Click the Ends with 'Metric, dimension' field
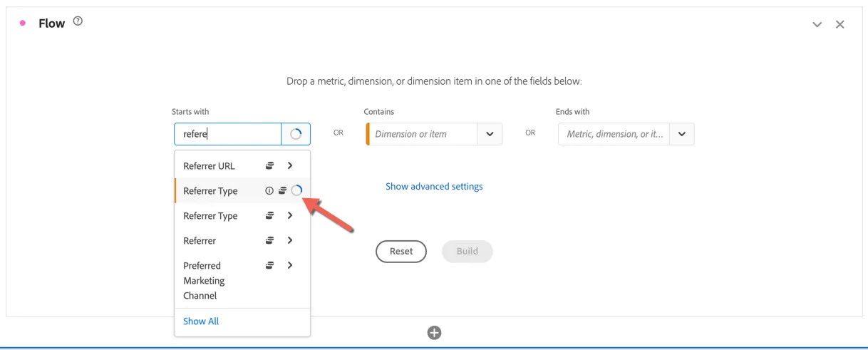This screenshot has width=868, height=350. 614,134
